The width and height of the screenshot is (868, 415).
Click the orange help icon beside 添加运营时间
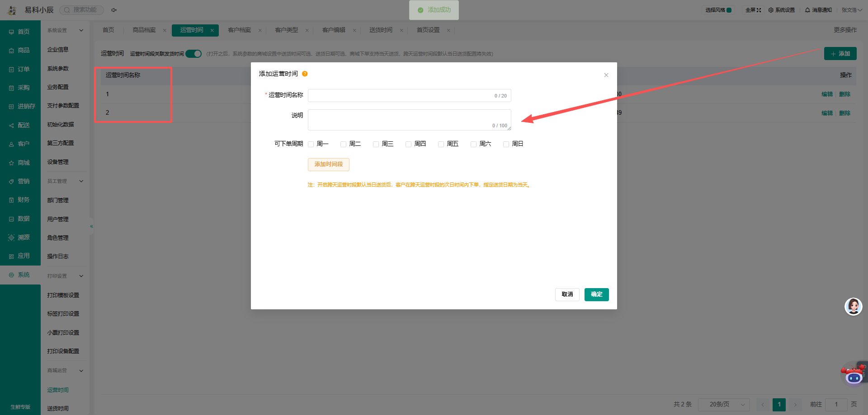[x=305, y=74]
